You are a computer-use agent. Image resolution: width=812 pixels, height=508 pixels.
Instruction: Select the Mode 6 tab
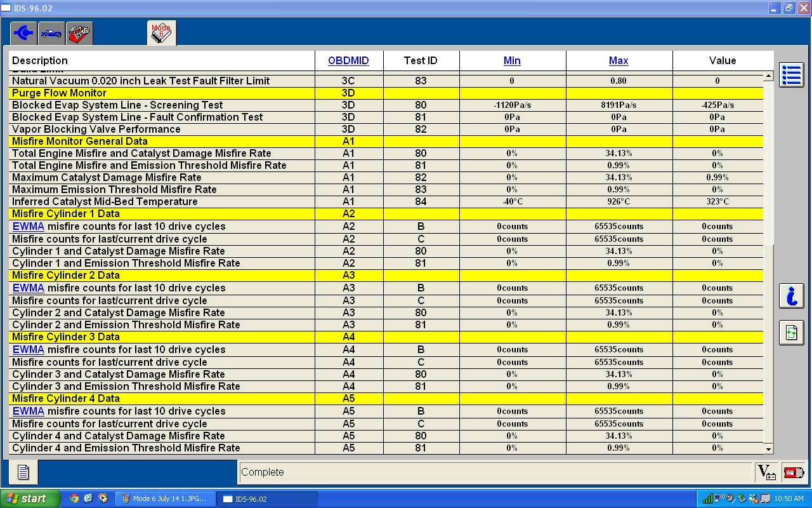tap(161, 33)
